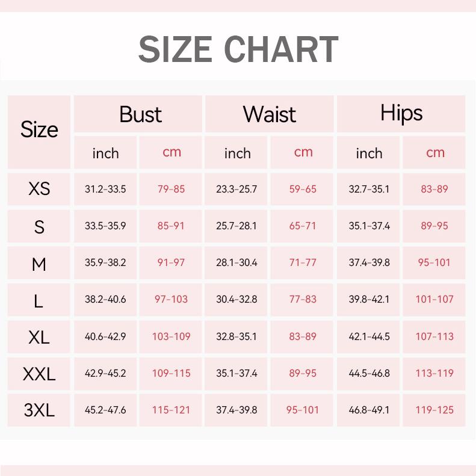Image resolution: width=476 pixels, height=476 pixels.
Task: Click the 3XL hips cell 46.8-49.1
Action: pos(369,410)
